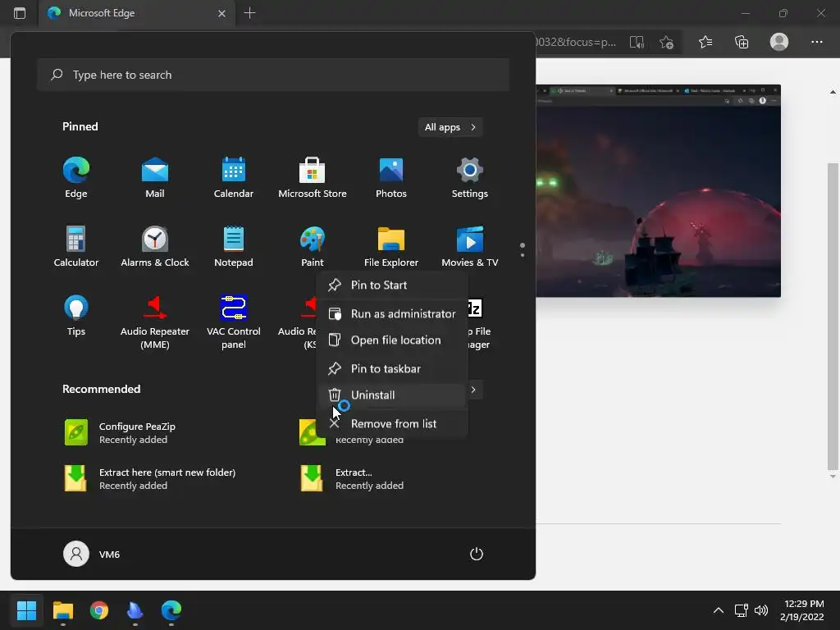Open File Explorer from taskbar

coord(62,610)
